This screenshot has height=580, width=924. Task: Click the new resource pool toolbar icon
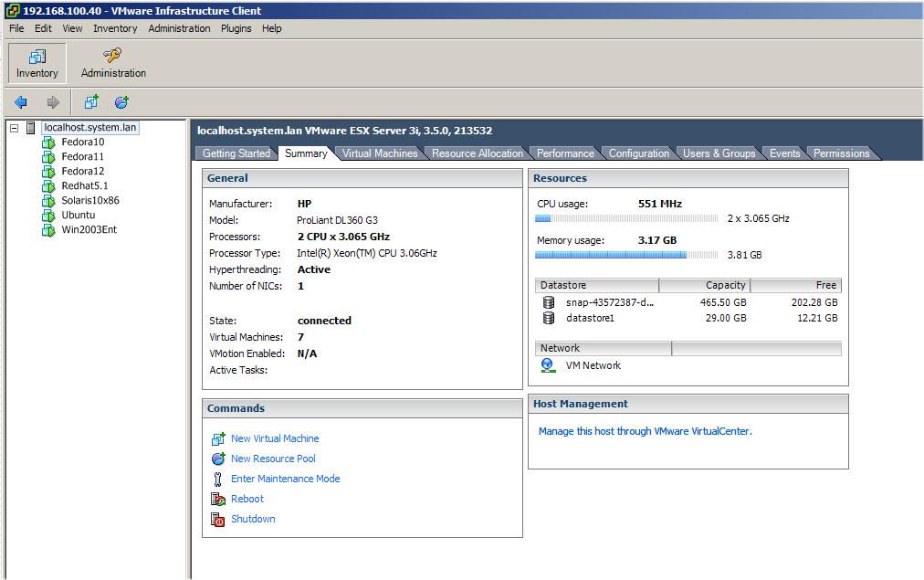tap(122, 102)
